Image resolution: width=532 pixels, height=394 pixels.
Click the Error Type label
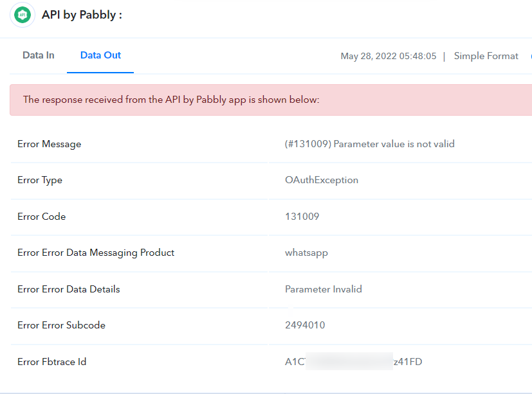coord(40,180)
